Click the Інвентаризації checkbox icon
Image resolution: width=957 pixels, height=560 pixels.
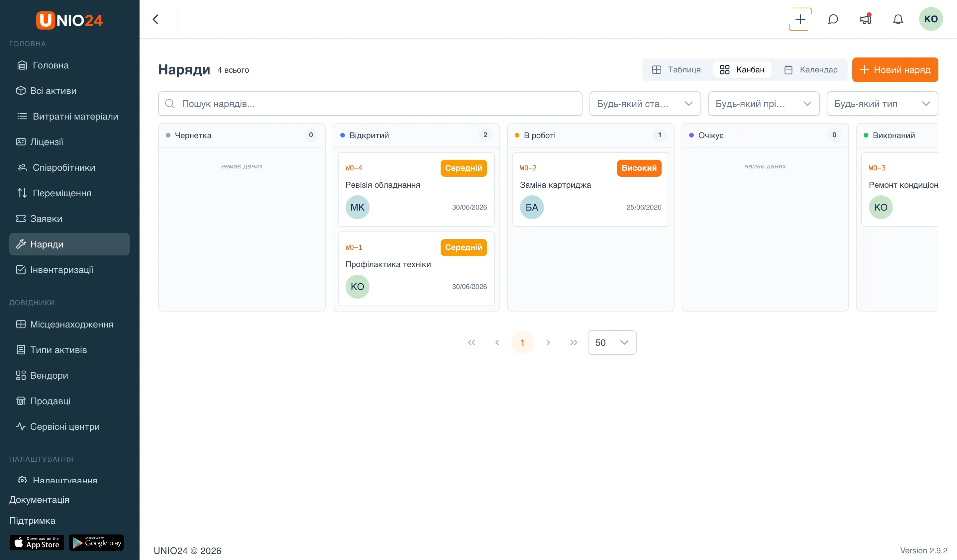(21, 270)
